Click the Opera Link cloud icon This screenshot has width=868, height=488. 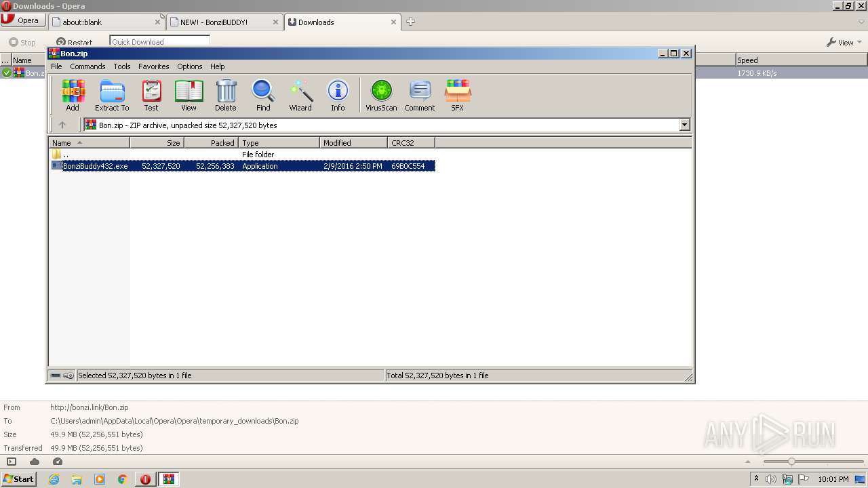pos(35,462)
